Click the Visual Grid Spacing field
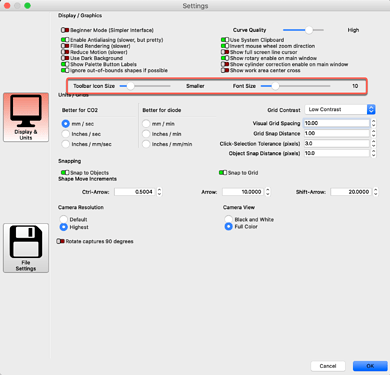The width and height of the screenshot is (390, 375). coord(336,123)
